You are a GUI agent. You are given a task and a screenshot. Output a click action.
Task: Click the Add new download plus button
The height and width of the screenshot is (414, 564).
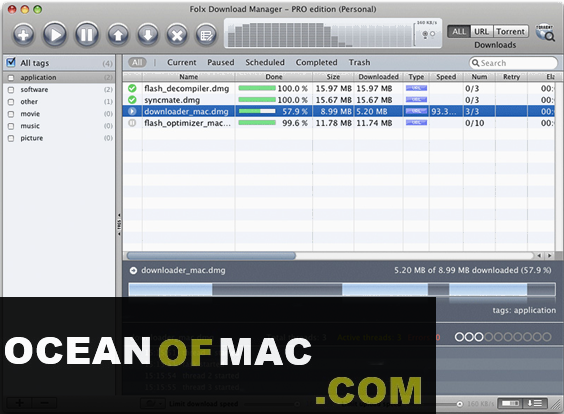click(x=23, y=35)
